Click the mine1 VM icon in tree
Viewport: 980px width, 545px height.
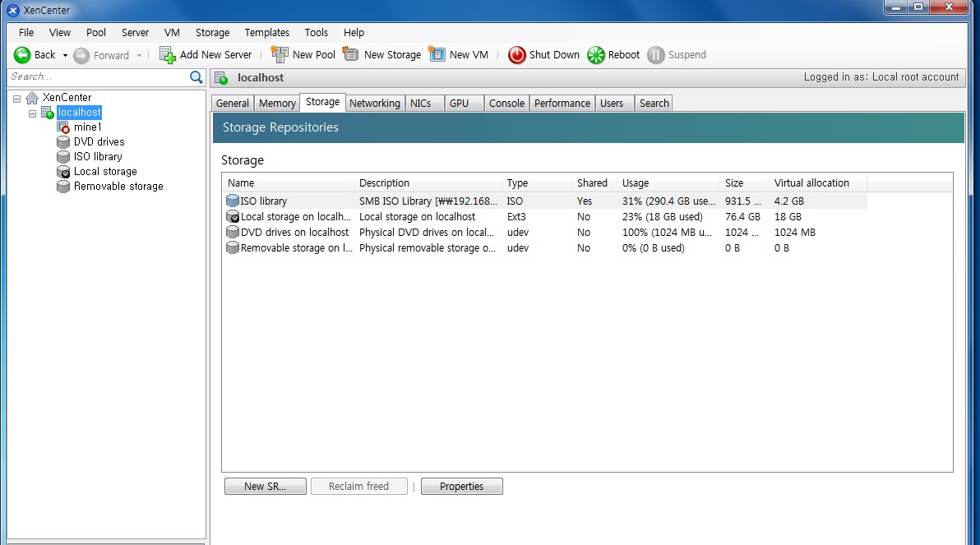[63, 127]
